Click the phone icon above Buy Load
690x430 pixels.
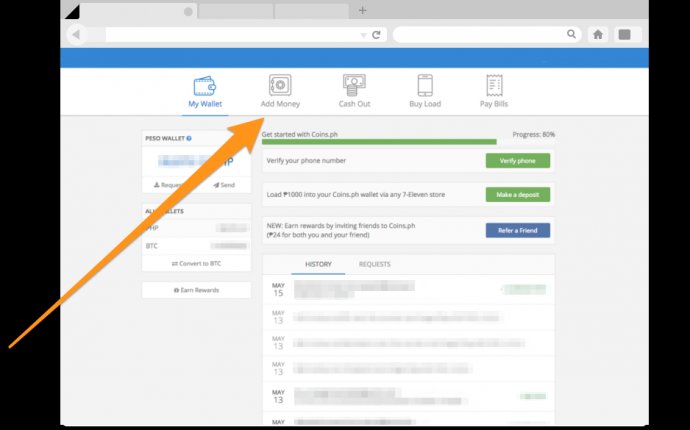[x=425, y=85]
